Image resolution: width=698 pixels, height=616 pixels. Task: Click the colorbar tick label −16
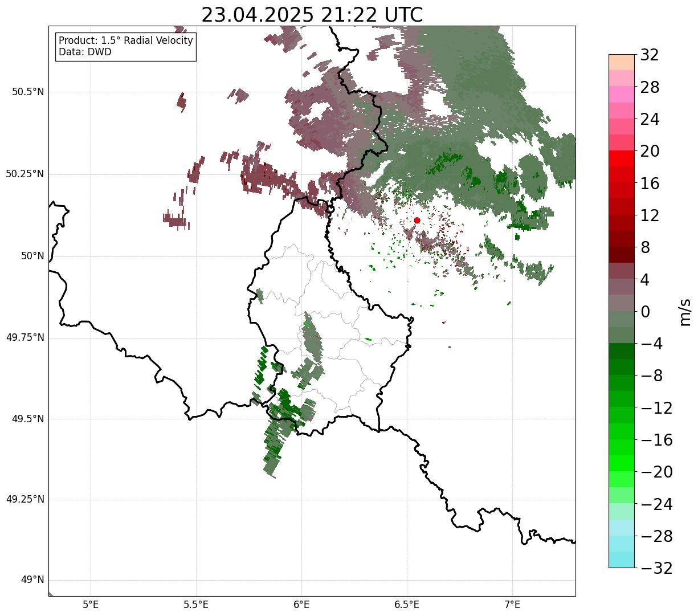[x=656, y=440]
